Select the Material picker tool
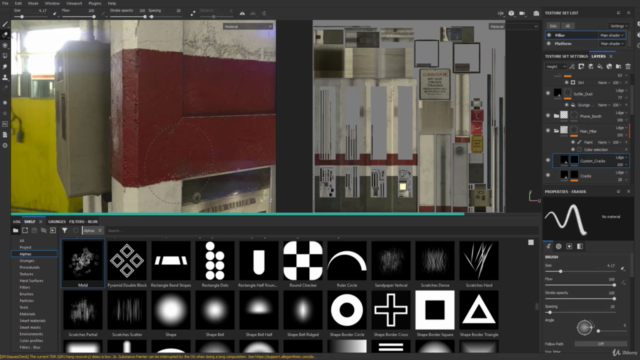The height and width of the screenshot is (360, 640). click(5, 88)
